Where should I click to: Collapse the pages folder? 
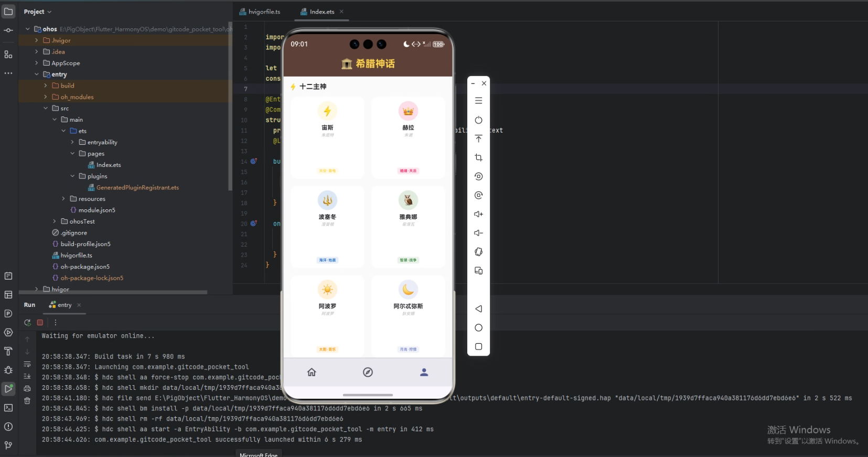tap(72, 154)
